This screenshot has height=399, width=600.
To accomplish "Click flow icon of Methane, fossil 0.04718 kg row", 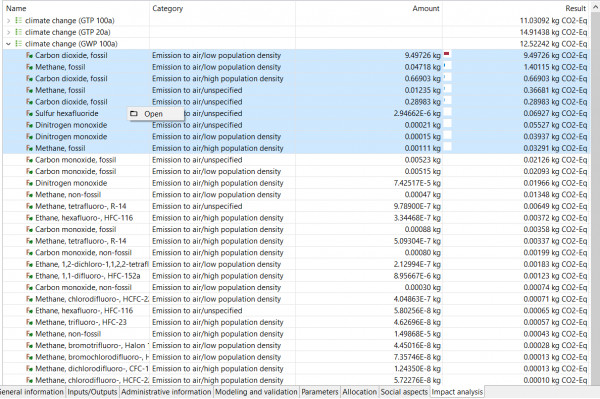I will coord(29,67).
